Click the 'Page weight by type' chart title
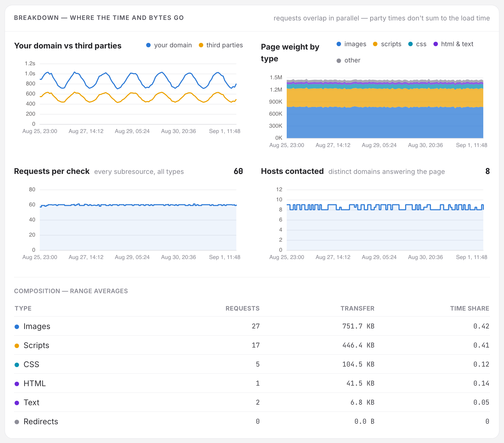This screenshot has height=443, width=504. pos(290,53)
